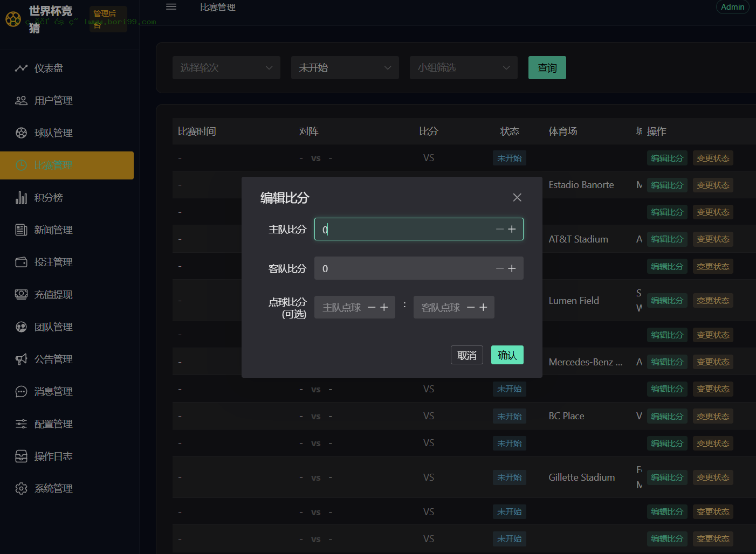Viewport: 756px width, 554px height.
Task: Click the 未开始 status tag in BC Place row
Action: [x=510, y=417]
